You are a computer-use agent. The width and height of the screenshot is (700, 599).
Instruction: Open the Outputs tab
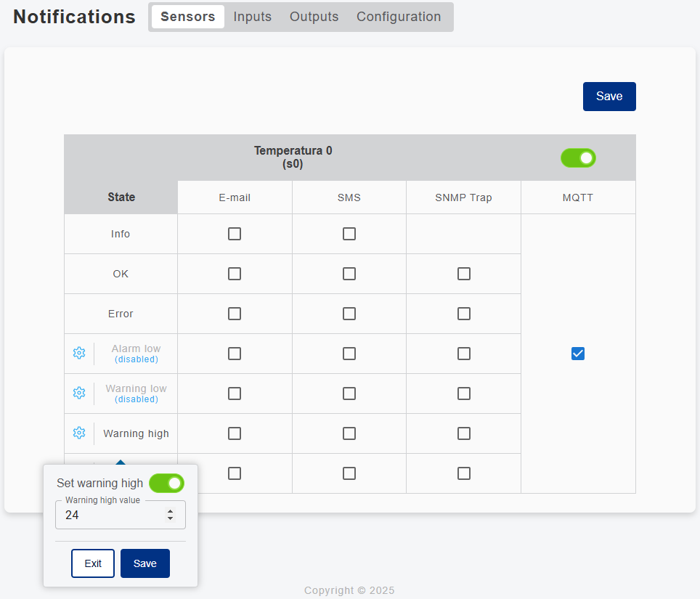[x=314, y=17]
